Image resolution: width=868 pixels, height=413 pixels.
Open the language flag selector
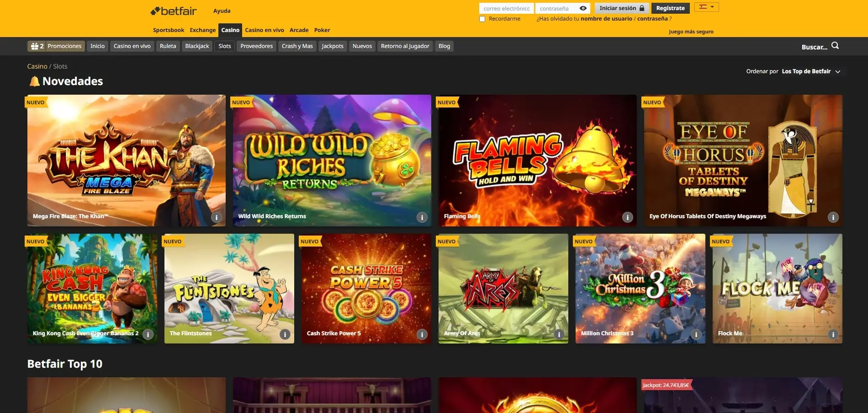click(x=706, y=7)
